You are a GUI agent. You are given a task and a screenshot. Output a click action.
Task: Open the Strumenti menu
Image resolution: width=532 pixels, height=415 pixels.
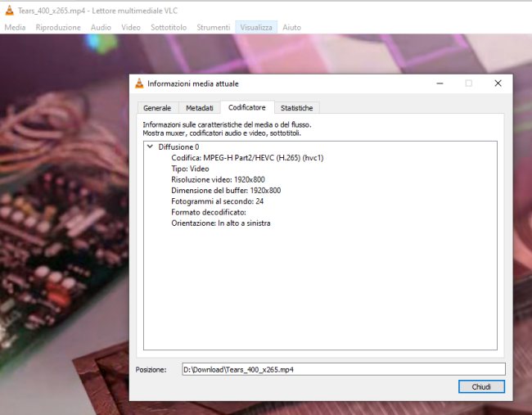214,28
